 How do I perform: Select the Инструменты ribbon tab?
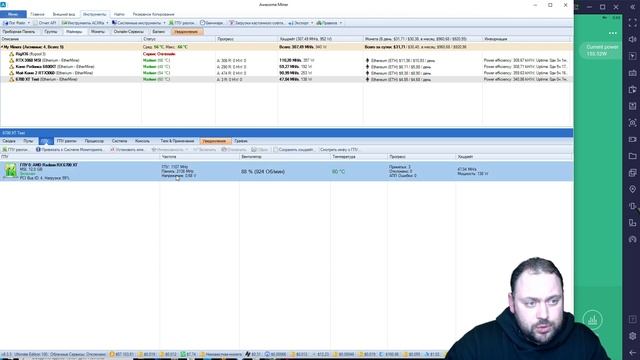click(95, 14)
